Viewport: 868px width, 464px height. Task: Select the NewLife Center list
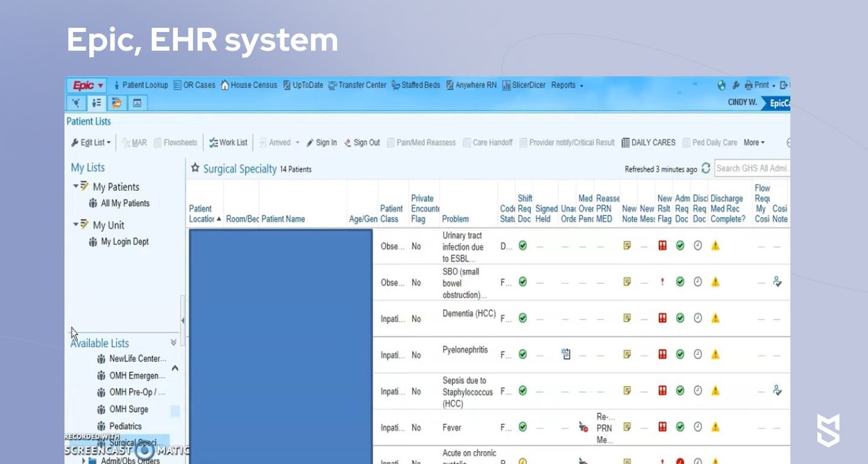point(131,358)
